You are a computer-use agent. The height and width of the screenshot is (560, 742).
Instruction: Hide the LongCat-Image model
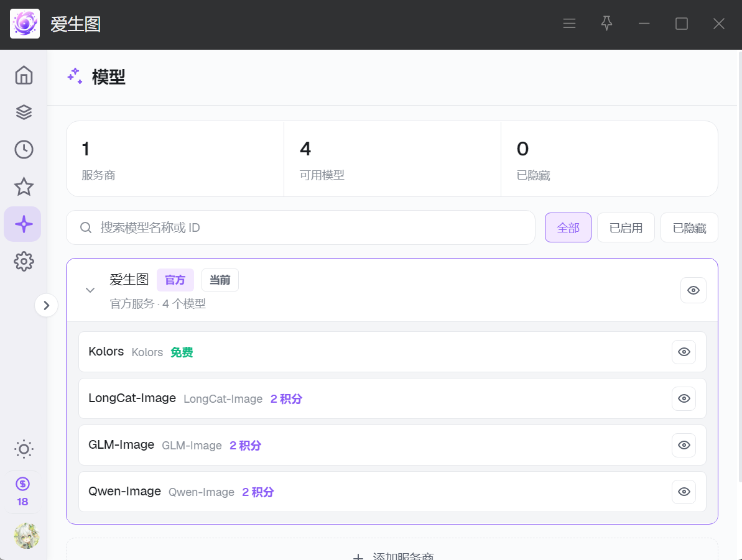[684, 398]
